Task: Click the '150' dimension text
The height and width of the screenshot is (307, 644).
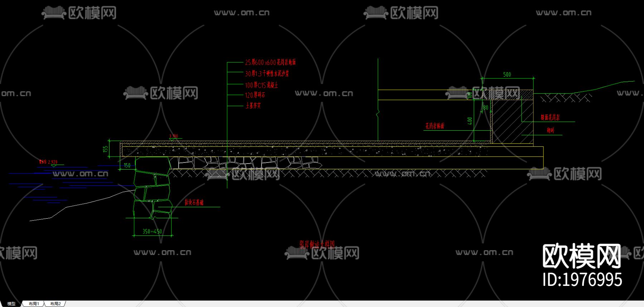Action: click(127, 165)
